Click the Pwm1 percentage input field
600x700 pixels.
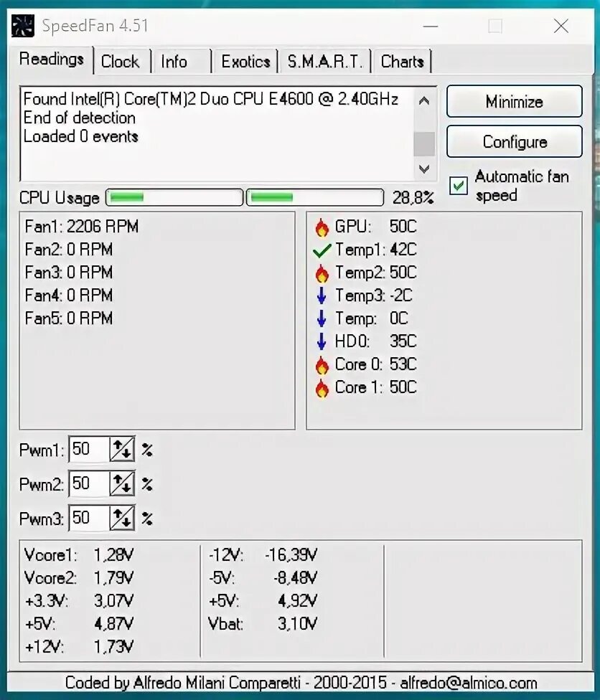pos(89,449)
